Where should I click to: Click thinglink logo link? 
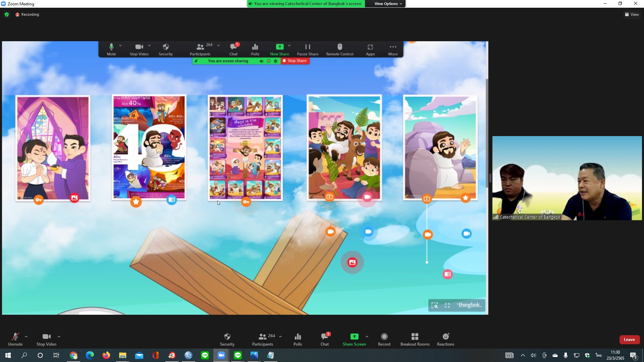[470, 305]
